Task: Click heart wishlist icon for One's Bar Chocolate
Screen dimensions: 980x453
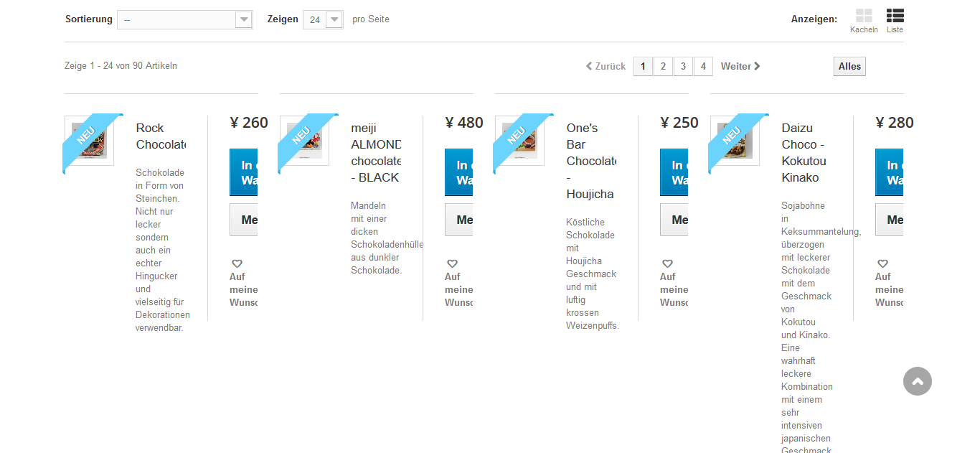Action: click(667, 263)
